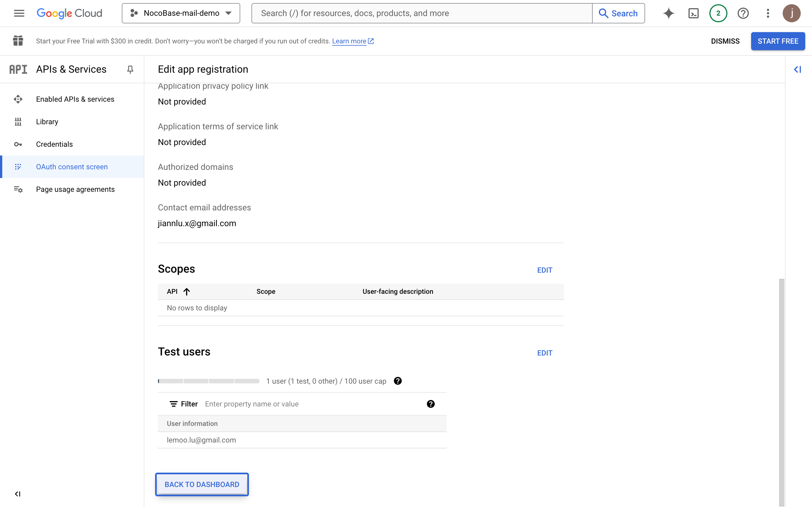Open the help question mark menu
Viewport: 812px width, 507px height.
[743, 13]
